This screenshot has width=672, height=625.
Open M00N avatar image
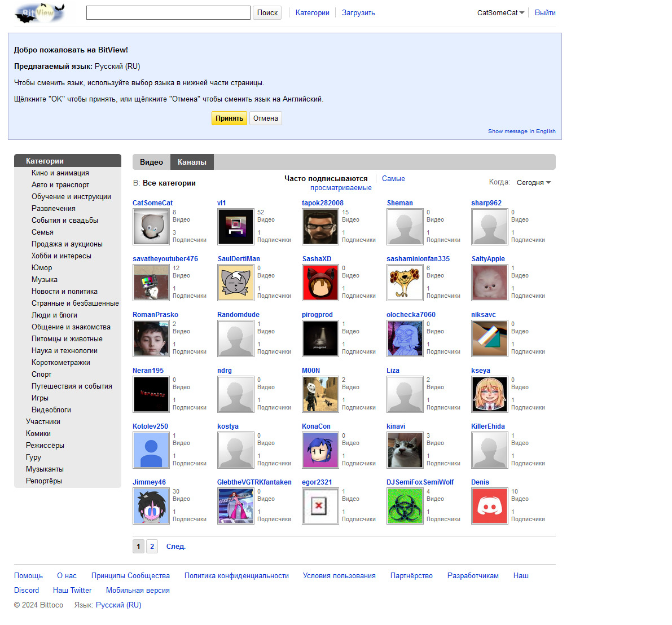320,394
